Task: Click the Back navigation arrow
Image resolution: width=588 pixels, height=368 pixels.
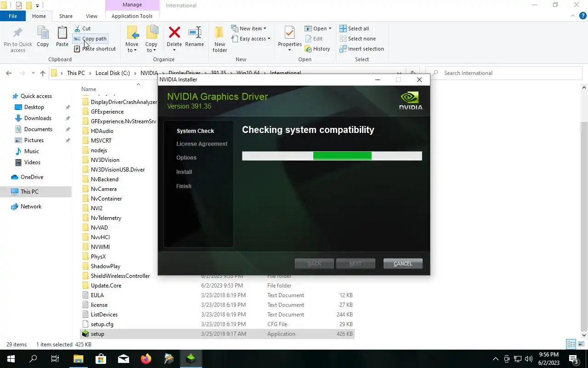Action: [9, 73]
